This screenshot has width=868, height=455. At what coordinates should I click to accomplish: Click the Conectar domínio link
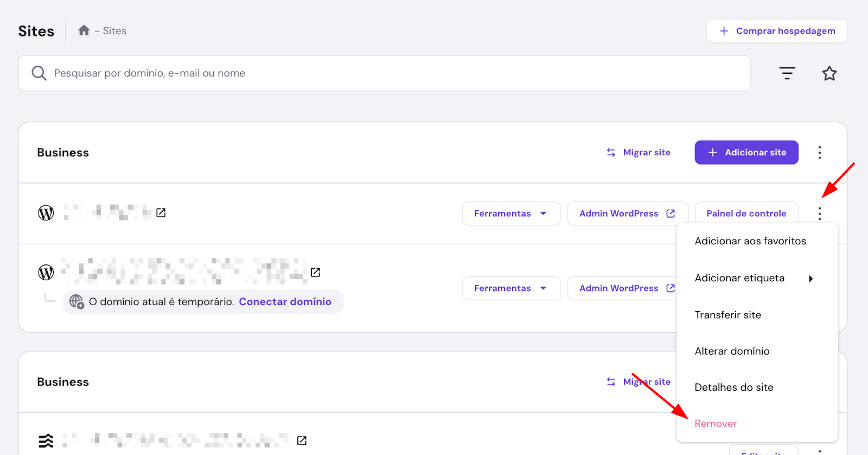[x=285, y=302]
